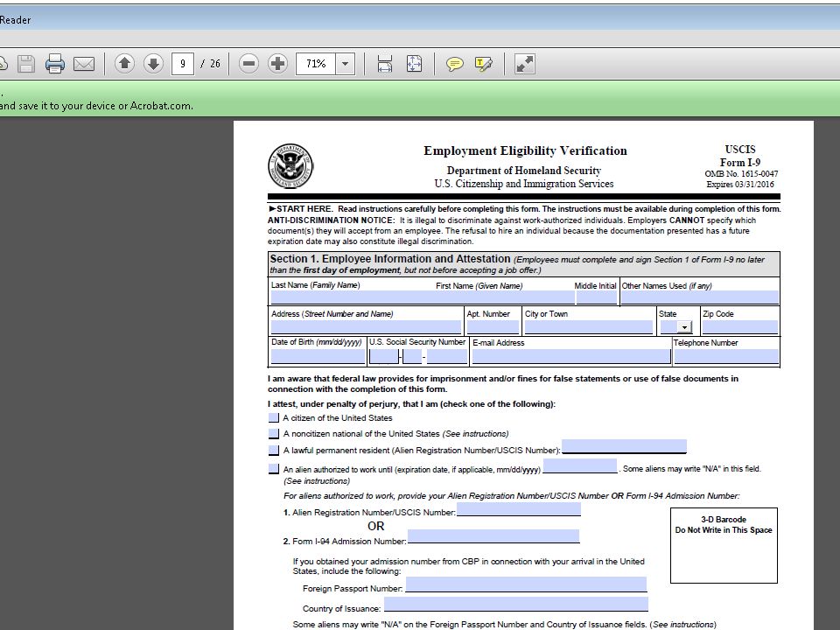Click the permanent resident Alien Registration Number field
This screenshot has height=630, width=840.
click(x=624, y=446)
